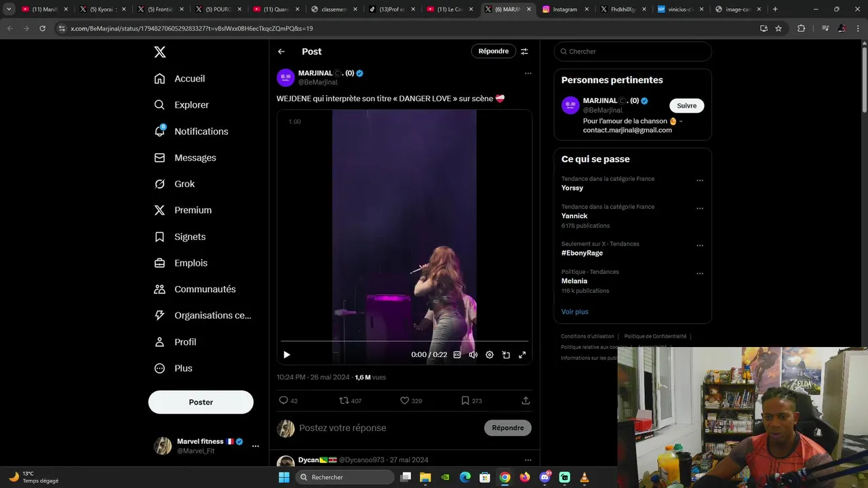This screenshot has width=868, height=488.
Task: Enter fullscreen video mode
Action: [x=522, y=354]
